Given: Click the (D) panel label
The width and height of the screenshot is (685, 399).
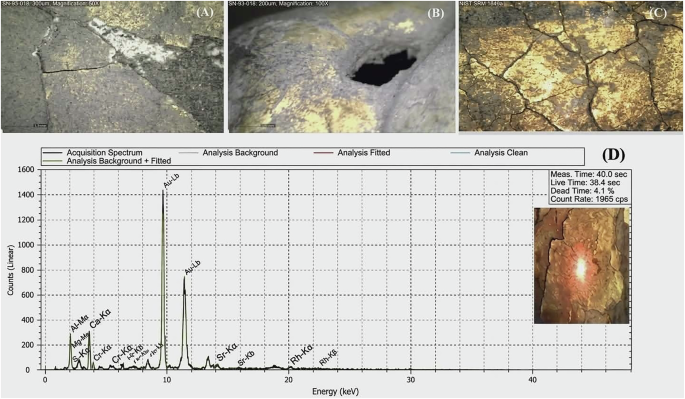Looking at the screenshot, I should (613, 155).
